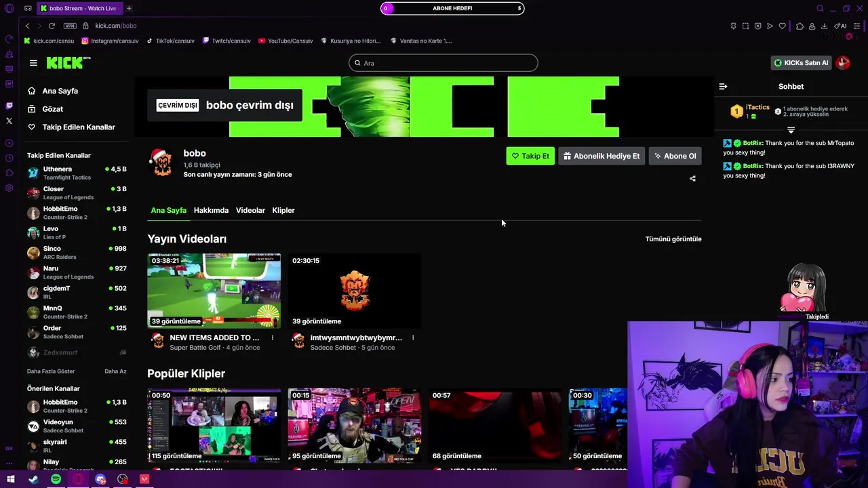The width and height of the screenshot is (868, 488).
Task: Open Spotify from the taskbar
Action: point(56,479)
